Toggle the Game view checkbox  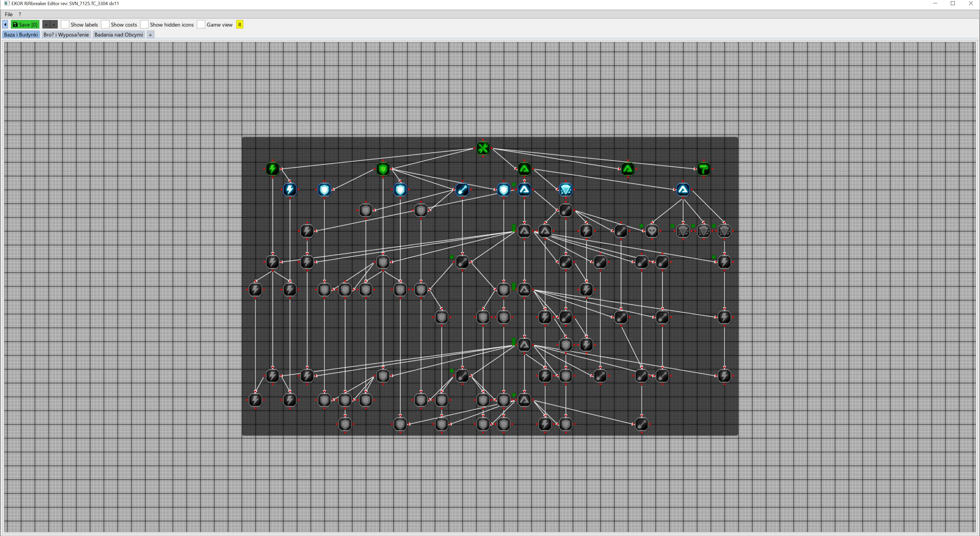[201, 24]
